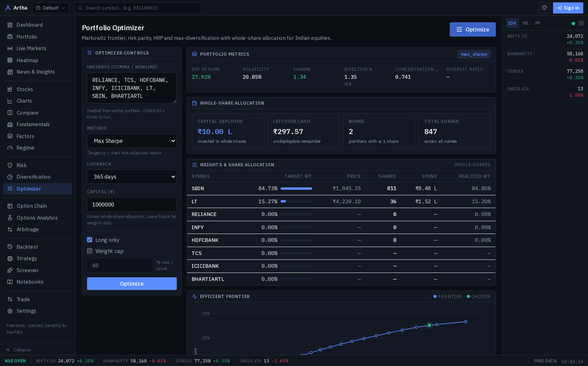
Task: Click the SBIN target weight bar
Action: coord(296,189)
